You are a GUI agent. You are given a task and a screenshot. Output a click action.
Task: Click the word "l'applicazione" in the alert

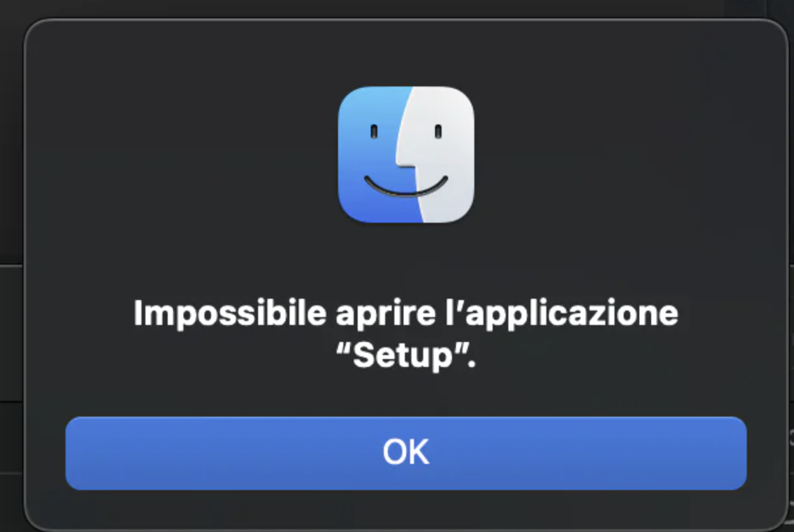[x=558, y=314]
